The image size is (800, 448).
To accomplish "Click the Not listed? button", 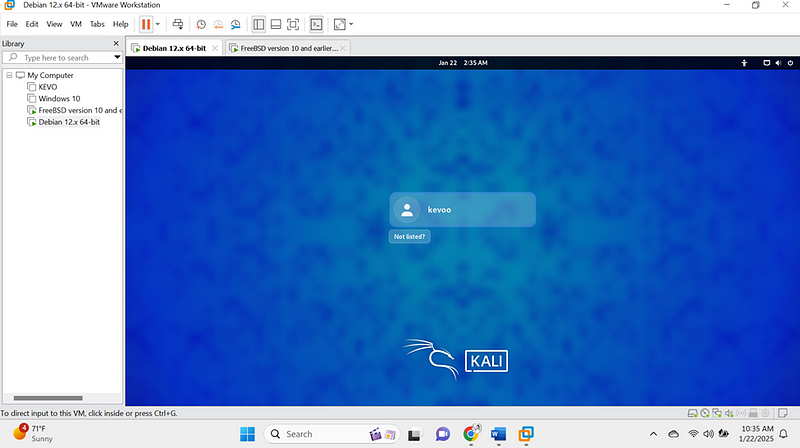I will (x=409, y=237).
